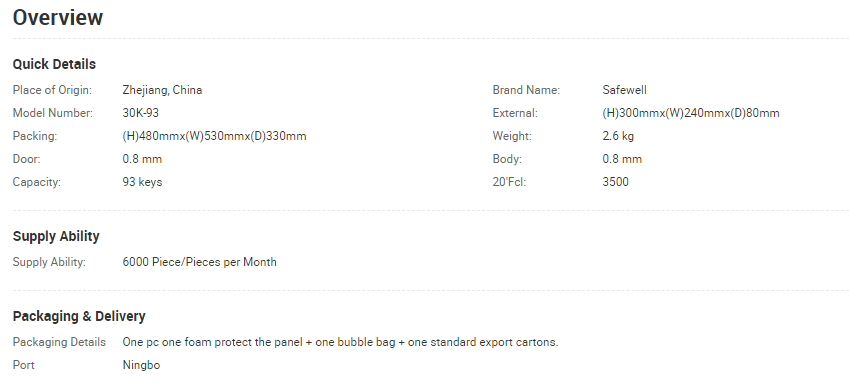This screenshot has height=386, width=849.
Task: Click the External dimensions value
Action: click(691, 113)
